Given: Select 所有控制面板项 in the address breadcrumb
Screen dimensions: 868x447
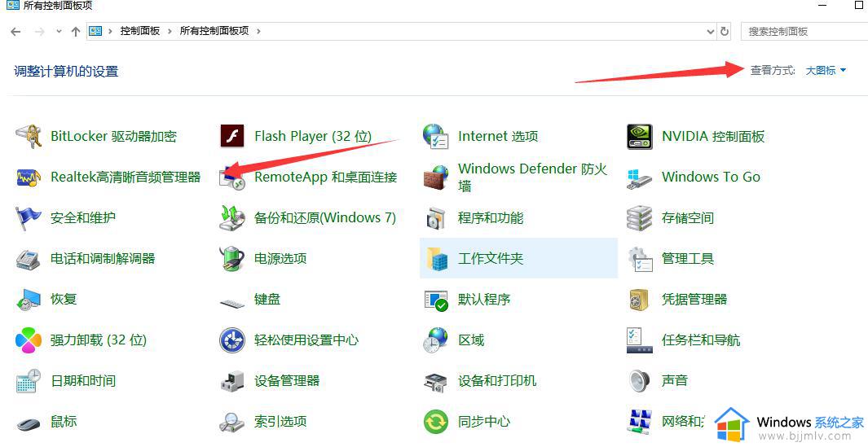Looking at the screenshot, I should (214, 31).
